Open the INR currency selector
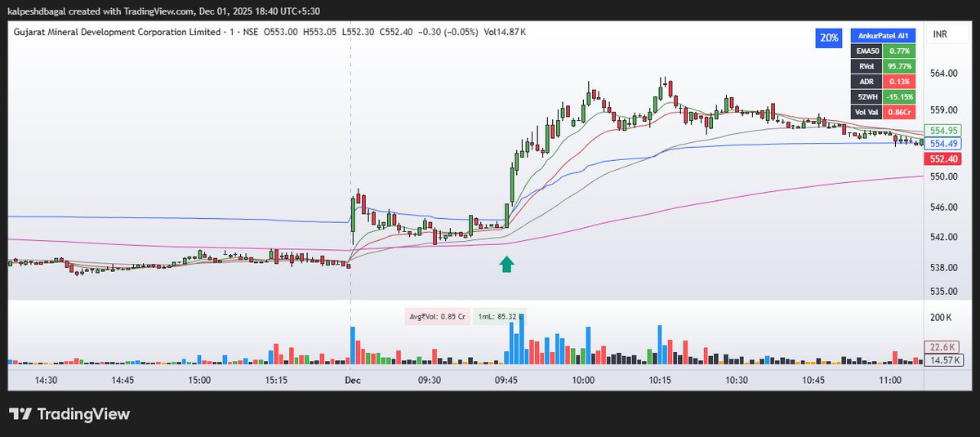 [x=942, y=36]
